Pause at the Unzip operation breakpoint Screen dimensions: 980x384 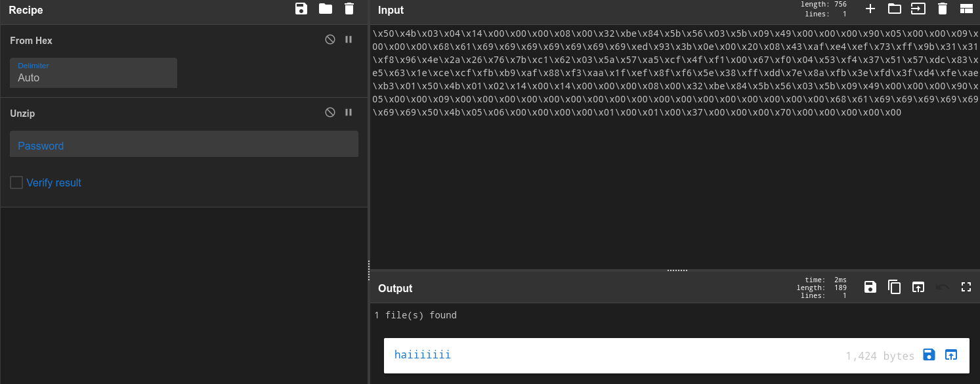[x=349, y=112]
